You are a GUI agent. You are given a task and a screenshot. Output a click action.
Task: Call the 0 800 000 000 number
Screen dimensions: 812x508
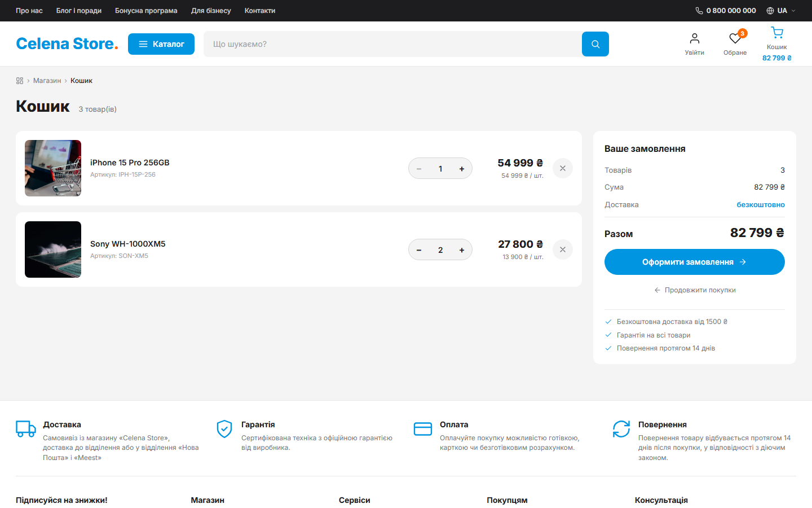pos(731,11)
